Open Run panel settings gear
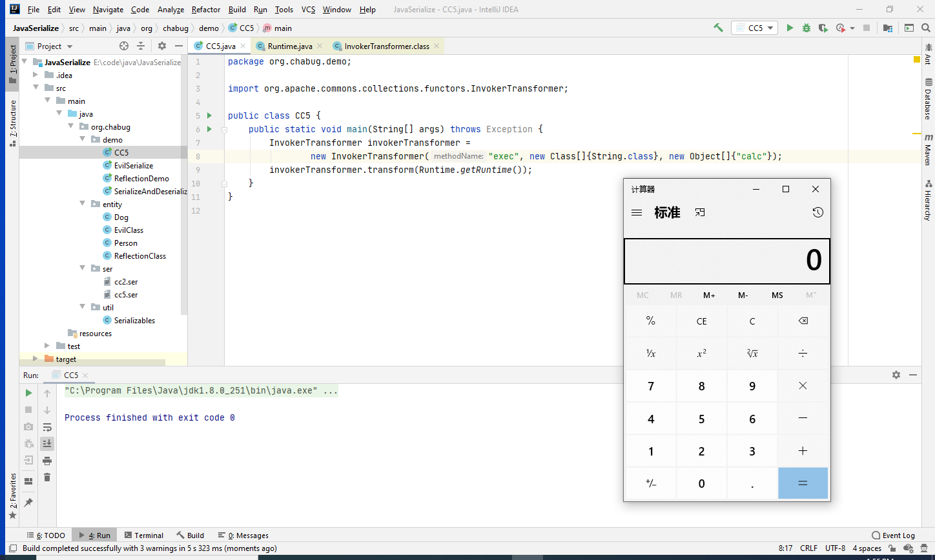The height and width of the screenshot is (560, 935). [896, 375]
